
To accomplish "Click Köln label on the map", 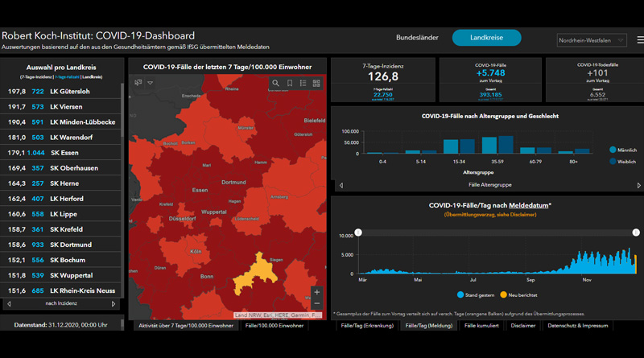I will (196, 251).
